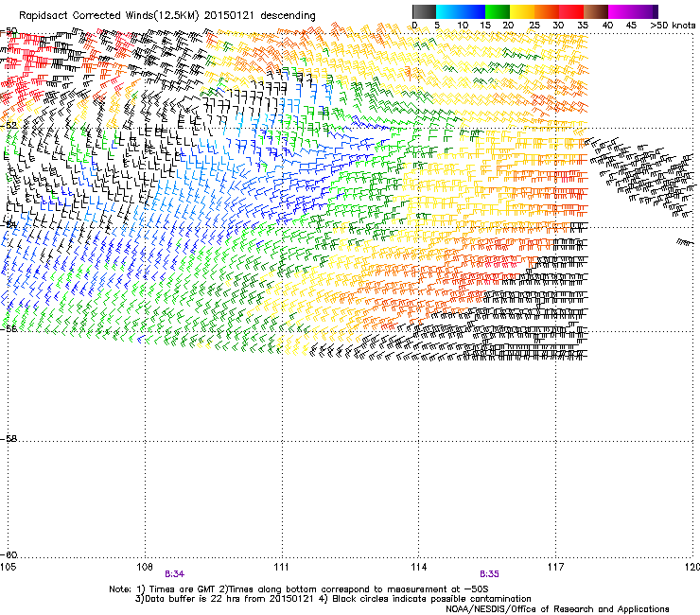This screenshot has width=700, height=615.
Task: Click the orange 25-30 knots legend color
Action: pyautogui.click(x=547, y=11)
